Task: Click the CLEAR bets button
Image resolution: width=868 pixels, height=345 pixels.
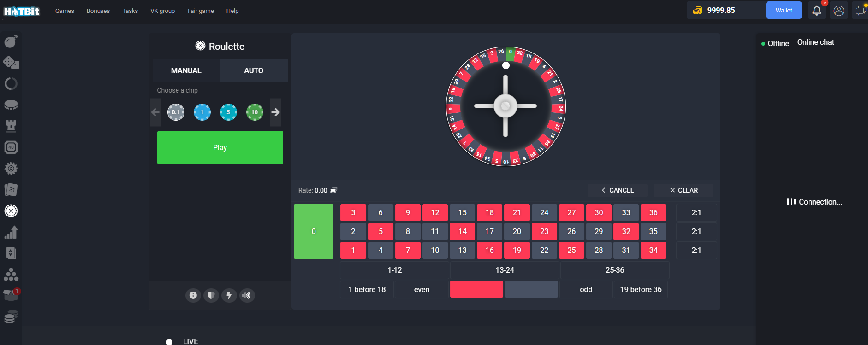Action: pyautogui.click(x=684, y=190)
